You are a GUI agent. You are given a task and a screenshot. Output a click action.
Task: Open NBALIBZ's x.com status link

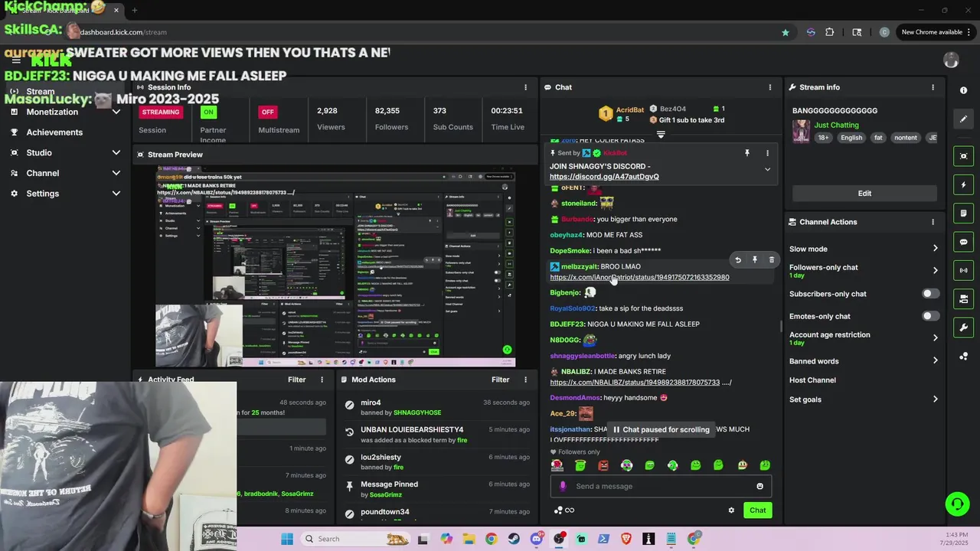635,382
